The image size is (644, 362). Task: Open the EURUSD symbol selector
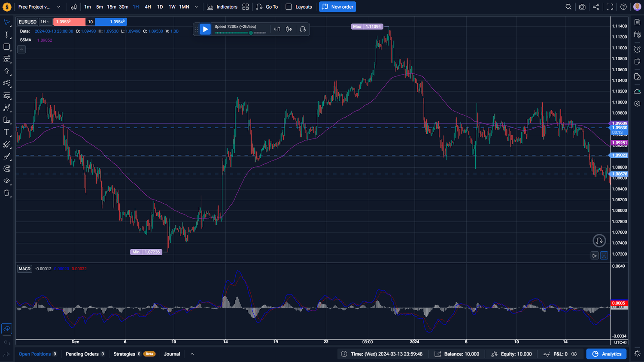pyautogui.click(x=27, y=22)
